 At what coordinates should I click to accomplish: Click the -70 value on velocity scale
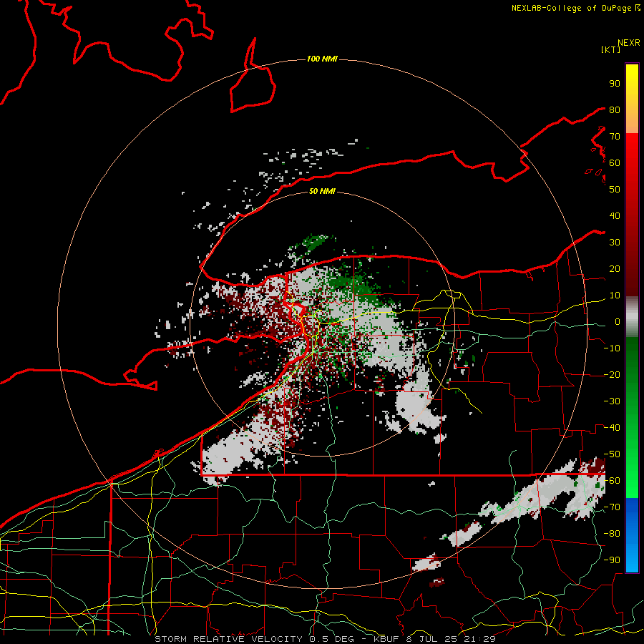[x=612, y=507]
